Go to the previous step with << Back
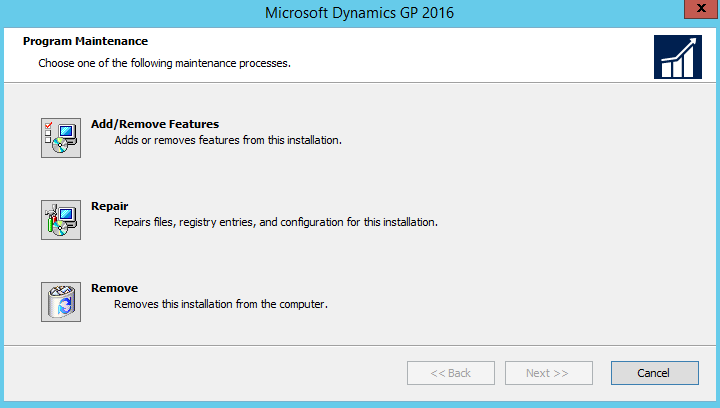Screen dimensions: 720x408 [450, 373]
